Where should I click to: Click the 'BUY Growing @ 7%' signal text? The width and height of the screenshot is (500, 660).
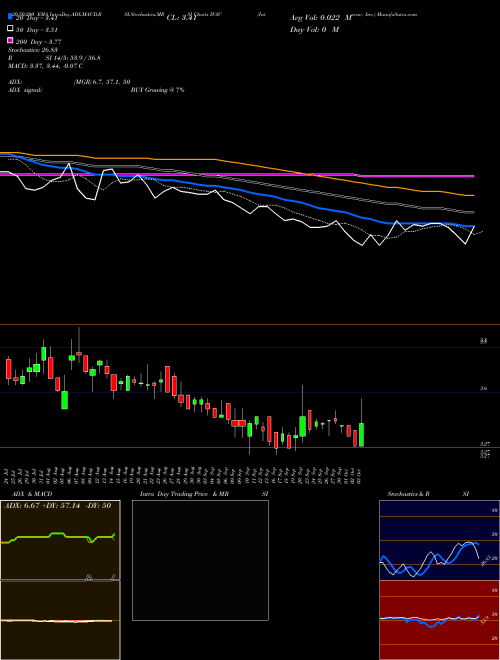(x=157, y=90)
